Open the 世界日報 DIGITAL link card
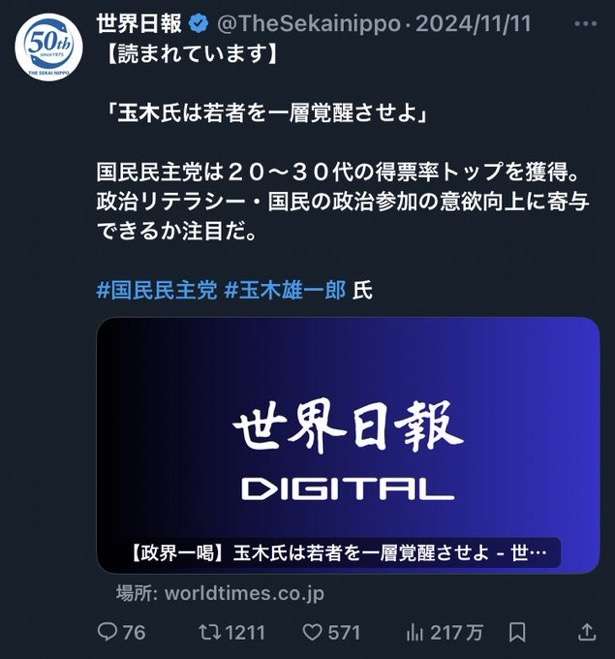Screen dimensions: 615x659 pyautogui.click(x=348, y=445)
